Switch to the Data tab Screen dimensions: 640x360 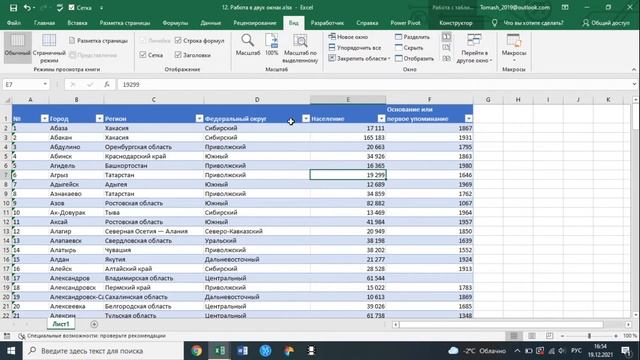[211, 23]
